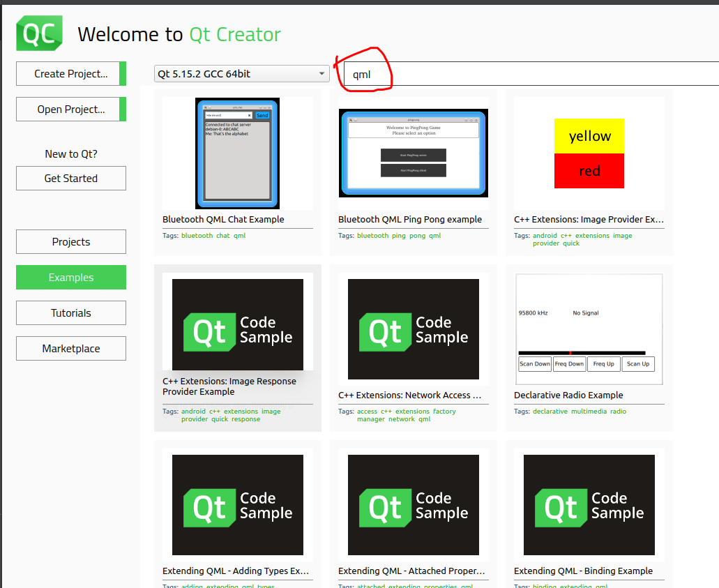
Task: Click the Create Project button
Action: tap(71, 74)
